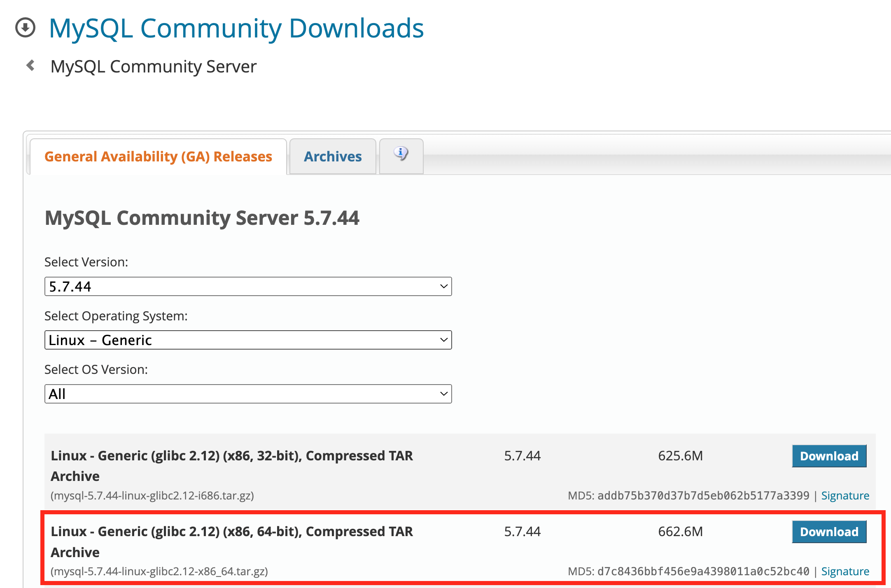The height and width of the screenshot is (588, 891).
Task: Select the General Availability (GA) Releases tab
Action: tap(159, 156)
